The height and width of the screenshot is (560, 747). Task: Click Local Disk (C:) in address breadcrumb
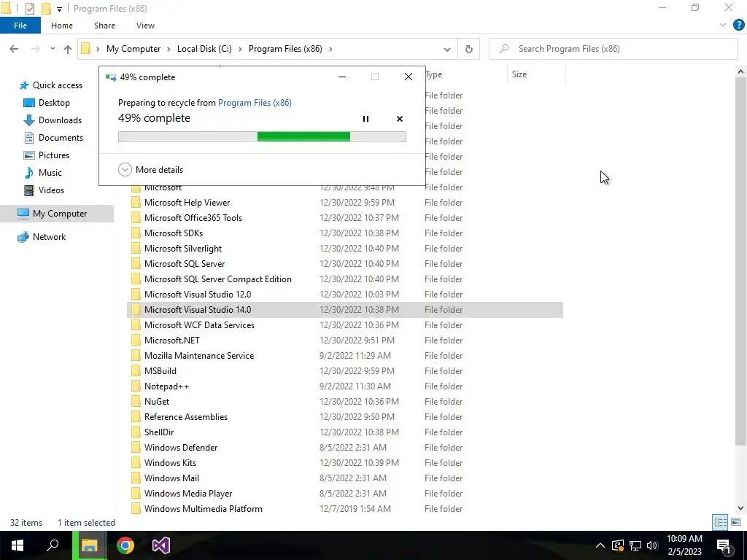tap(204, 49)
